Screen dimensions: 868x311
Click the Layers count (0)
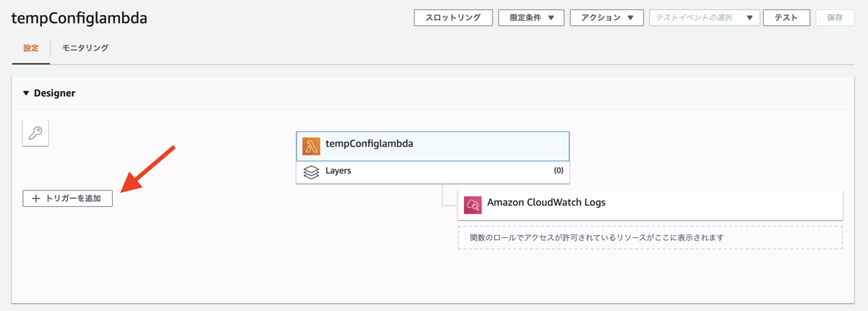[558, 171]
